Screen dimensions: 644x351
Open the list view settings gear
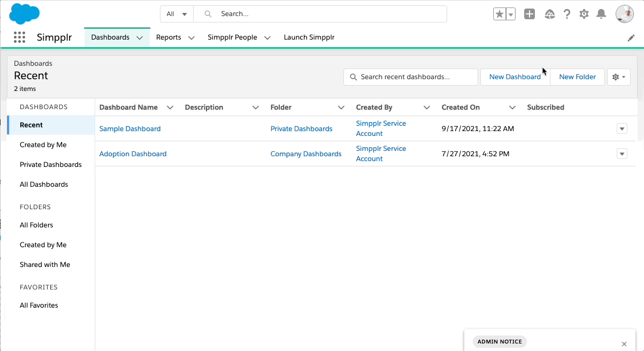click(x=619, y=77)
